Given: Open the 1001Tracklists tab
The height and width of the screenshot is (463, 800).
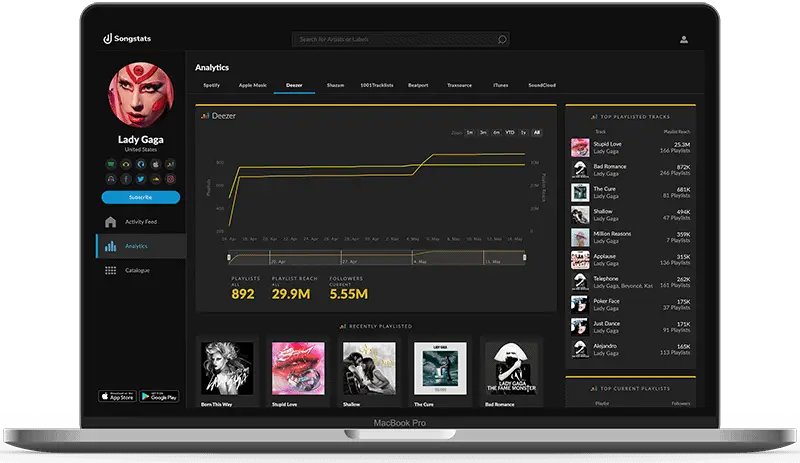Looking at the screenshot, I should coord(377,85).
